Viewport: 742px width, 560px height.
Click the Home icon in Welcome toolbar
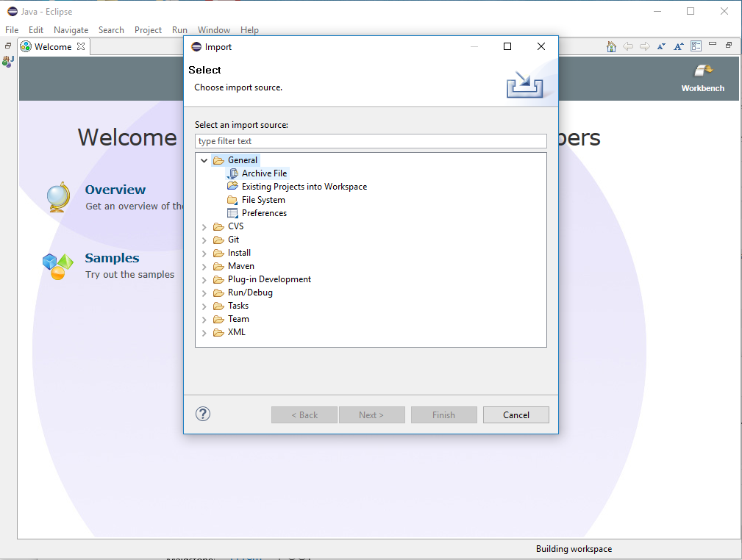pos(611,46)
